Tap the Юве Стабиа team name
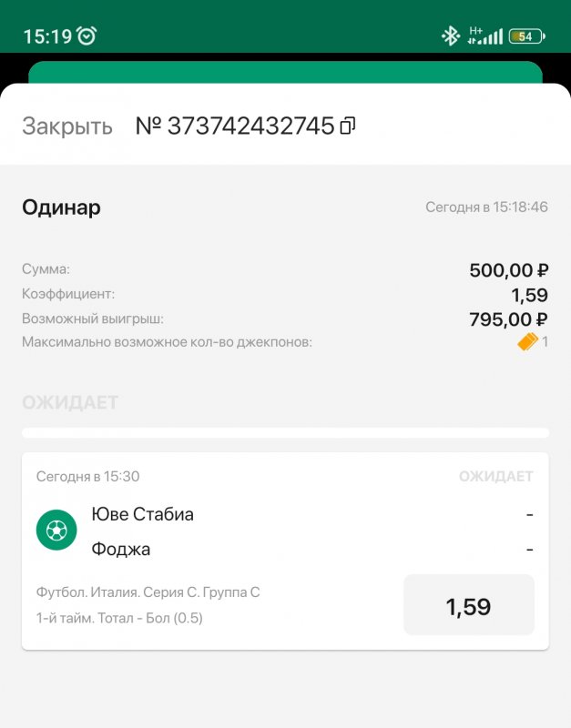 pyautogui.click(x=142, y=514)
